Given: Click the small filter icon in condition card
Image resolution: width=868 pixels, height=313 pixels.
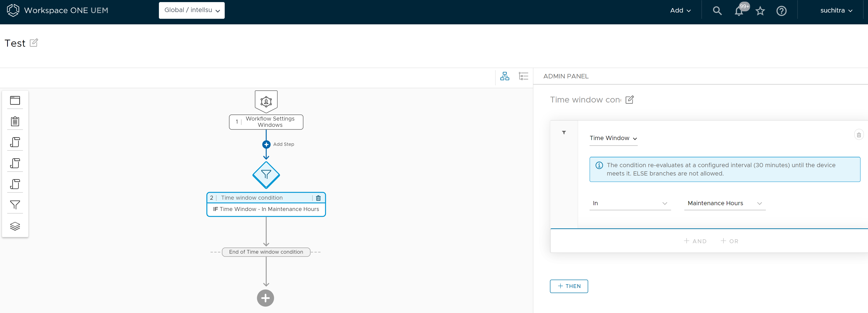Looking at the screenshot, I should [x=564, y=133].
